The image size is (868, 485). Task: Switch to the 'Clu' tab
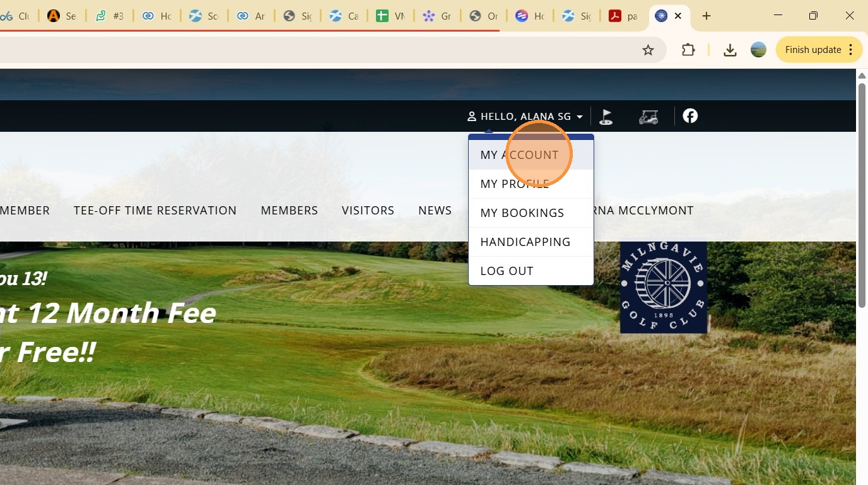click(x=16, y=16)
